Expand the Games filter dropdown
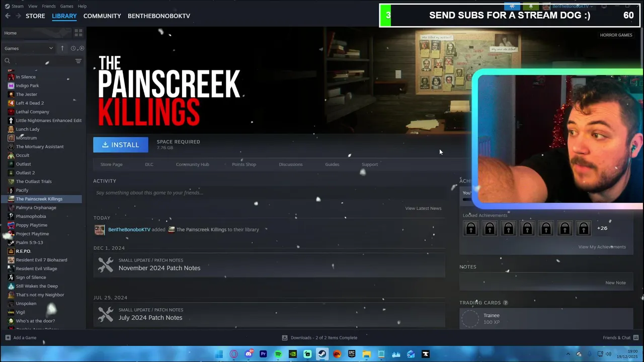The height and width of the screenshot is (362, 644). [x=28, y=48]
